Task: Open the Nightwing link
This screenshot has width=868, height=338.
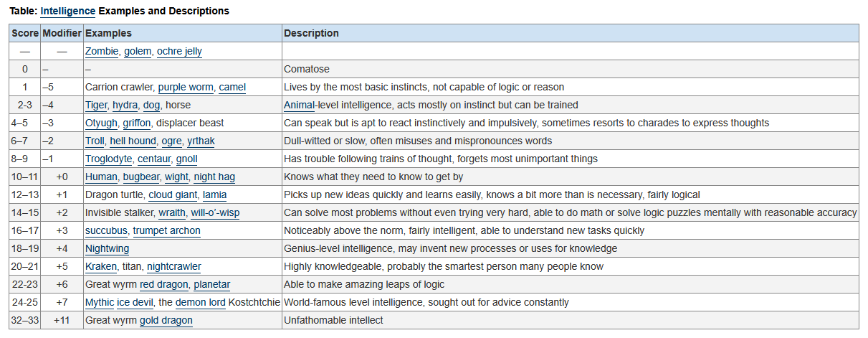Action: [x=108, y=248]
